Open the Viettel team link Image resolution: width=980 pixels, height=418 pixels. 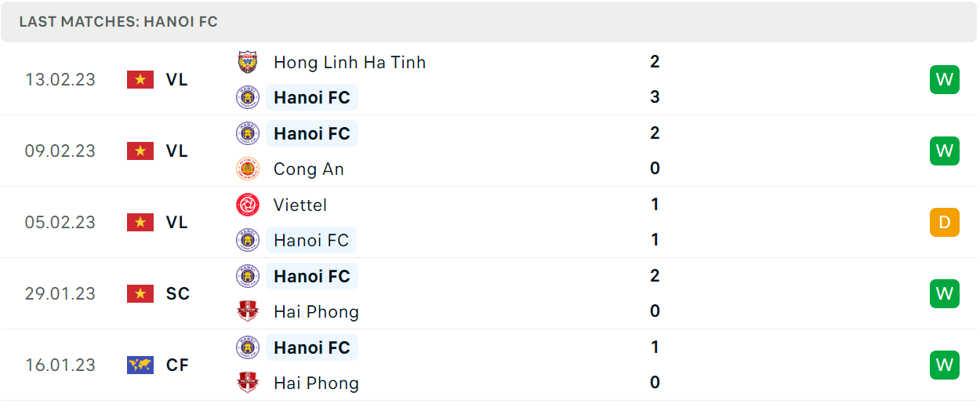click(x=300, y=205)
